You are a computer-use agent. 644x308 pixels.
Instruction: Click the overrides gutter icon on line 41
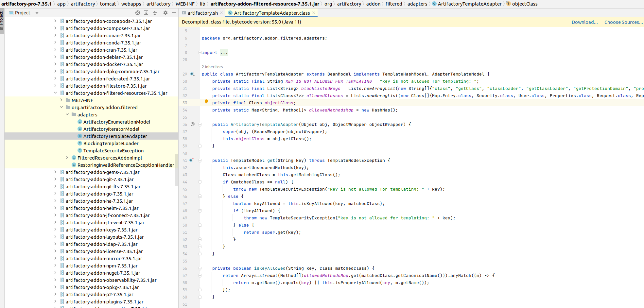pos(192,160)
